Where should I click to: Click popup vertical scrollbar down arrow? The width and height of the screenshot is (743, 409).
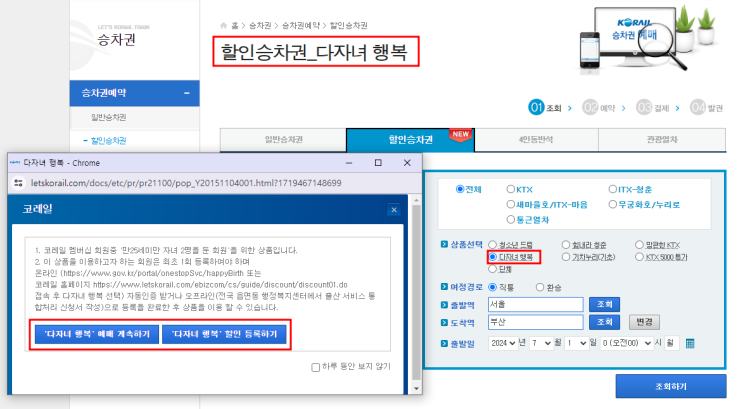point(417,389)
